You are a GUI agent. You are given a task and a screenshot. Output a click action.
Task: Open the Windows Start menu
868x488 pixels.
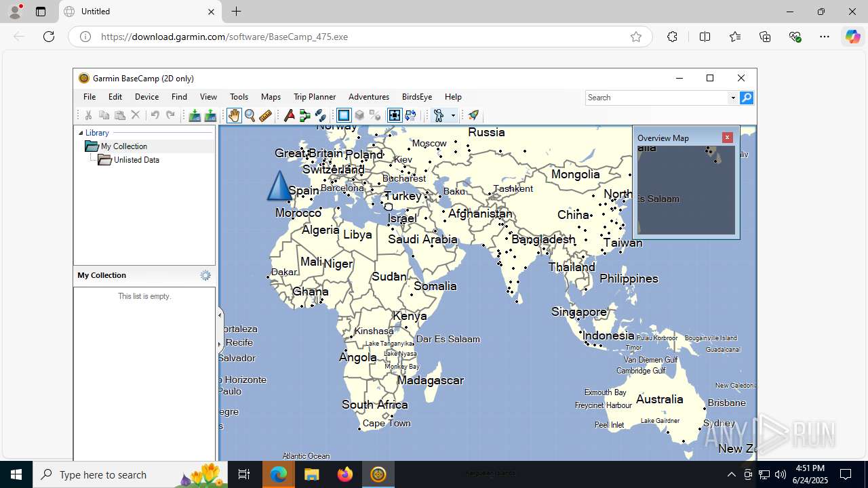click(16, 474)
